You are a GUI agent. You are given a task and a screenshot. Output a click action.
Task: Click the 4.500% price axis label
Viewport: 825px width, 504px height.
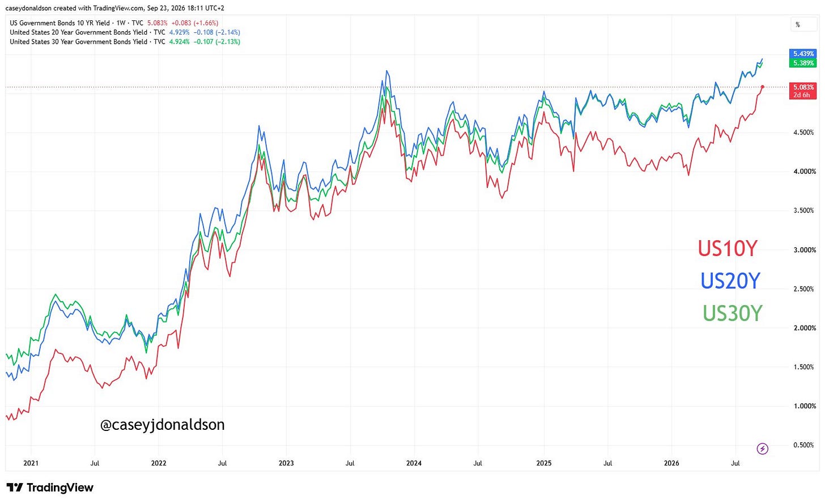click(x=803, y=133)
